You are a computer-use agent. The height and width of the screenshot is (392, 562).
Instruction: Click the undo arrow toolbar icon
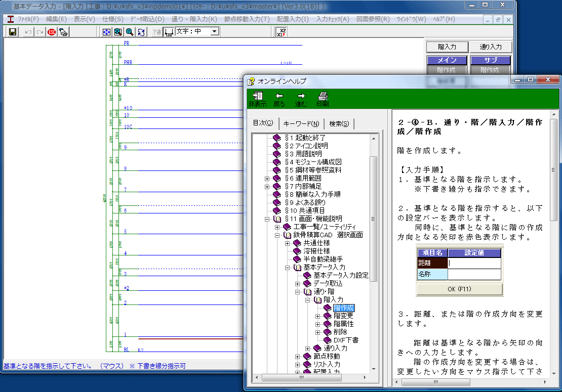[x=28, y=32]
